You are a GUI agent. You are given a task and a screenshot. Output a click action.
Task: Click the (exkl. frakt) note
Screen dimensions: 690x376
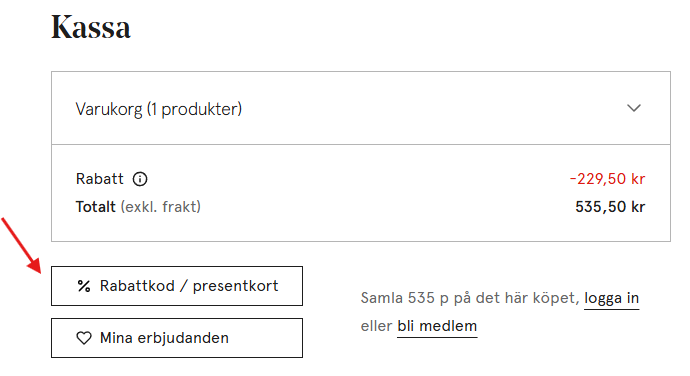(161, 207)
